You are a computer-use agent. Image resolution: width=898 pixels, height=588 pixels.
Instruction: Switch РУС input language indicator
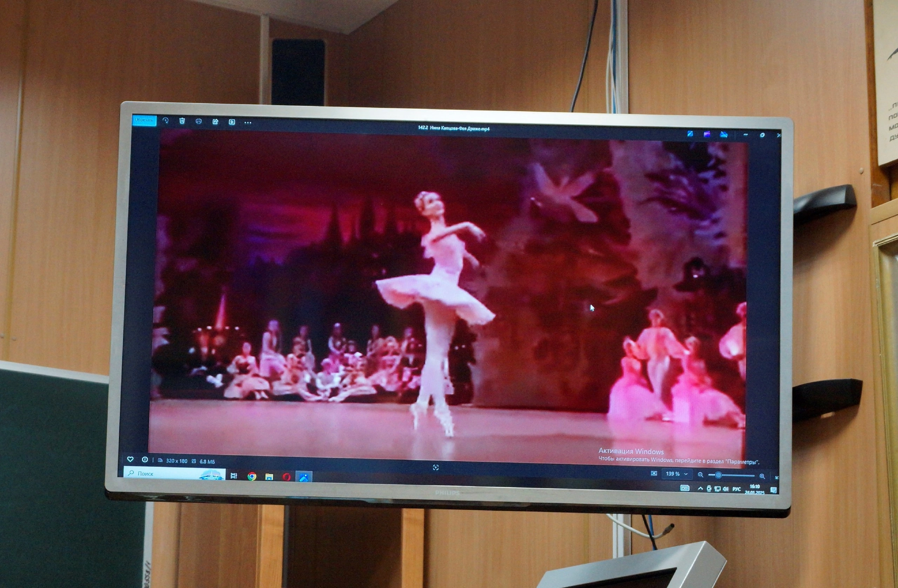[737, 489]
